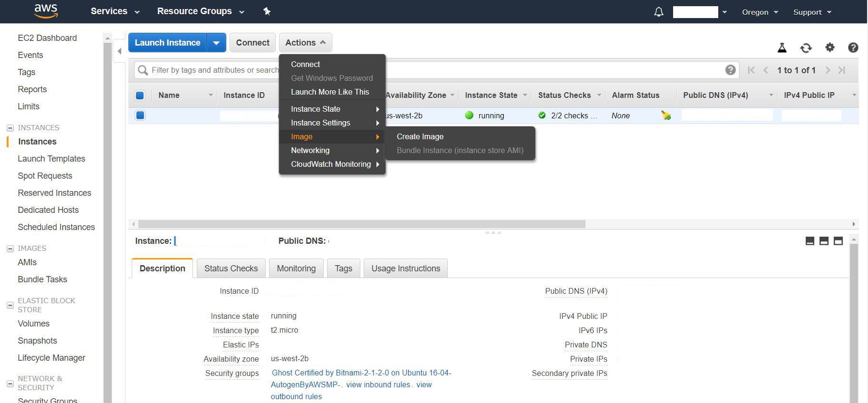This screenshot has width=868, height=403.
Task: Open the Oregon region dropdown
Action: coord(760,12)
